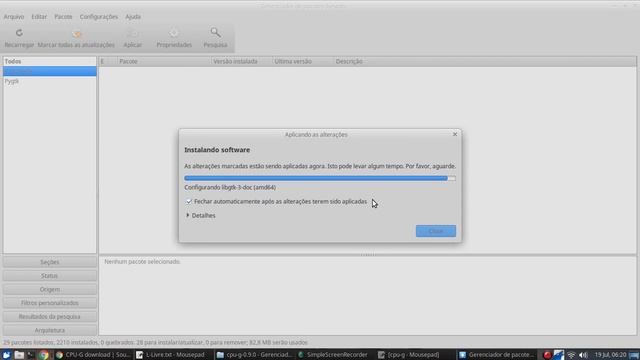Open the Arquivo menu
This screenshot has width=640, height=360.
14,17
